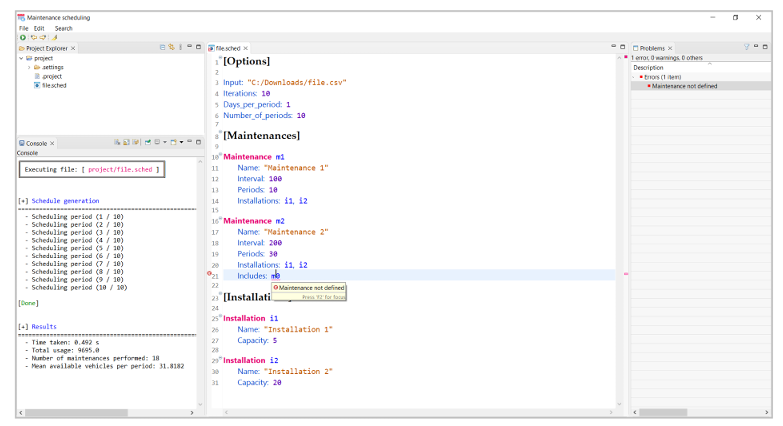Viewport: 783px width, 426px height.
Task: Select file.sched in Project Explorer
Action: coord(54,85)
